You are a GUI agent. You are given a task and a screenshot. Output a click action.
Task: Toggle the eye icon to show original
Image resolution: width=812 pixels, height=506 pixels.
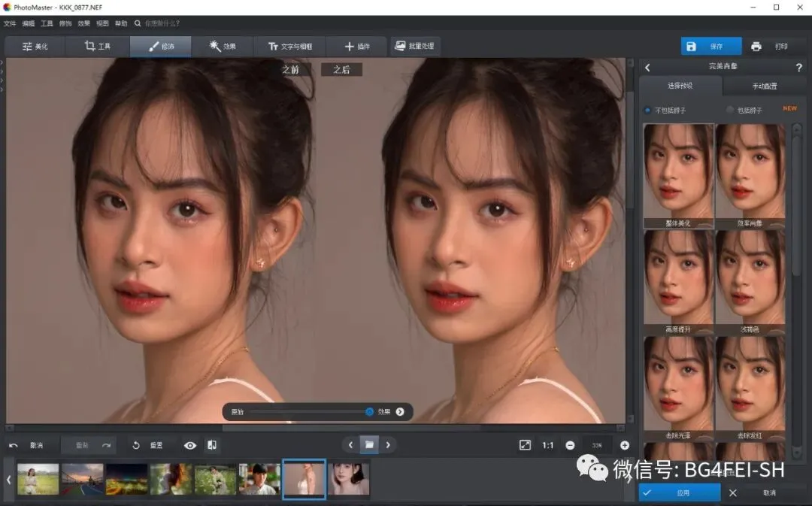(190, 445)
